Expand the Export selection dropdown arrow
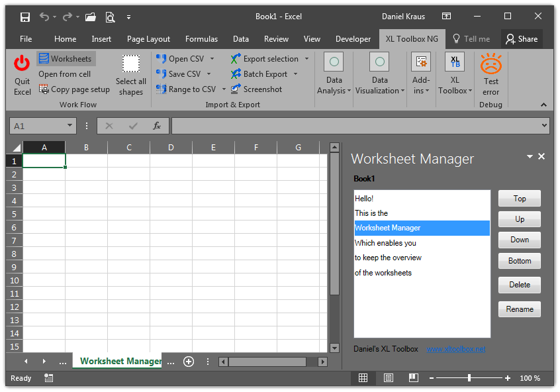Screen dimensions: 560x392 point(306,59)
